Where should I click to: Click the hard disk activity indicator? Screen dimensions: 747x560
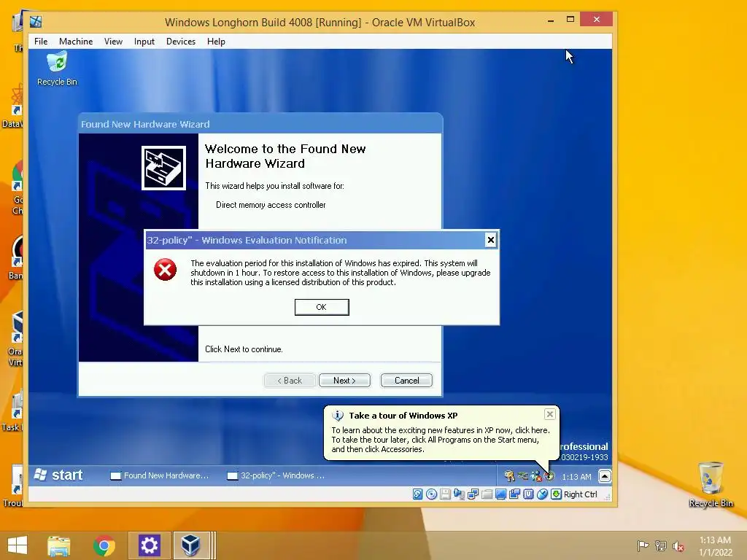tap(417, 494)
